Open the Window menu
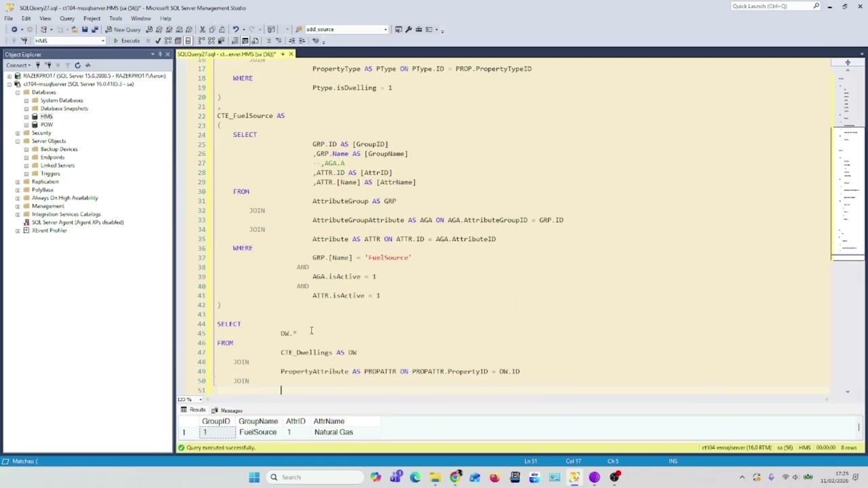Viewport: 868px width, 488px height. (141, 18)
